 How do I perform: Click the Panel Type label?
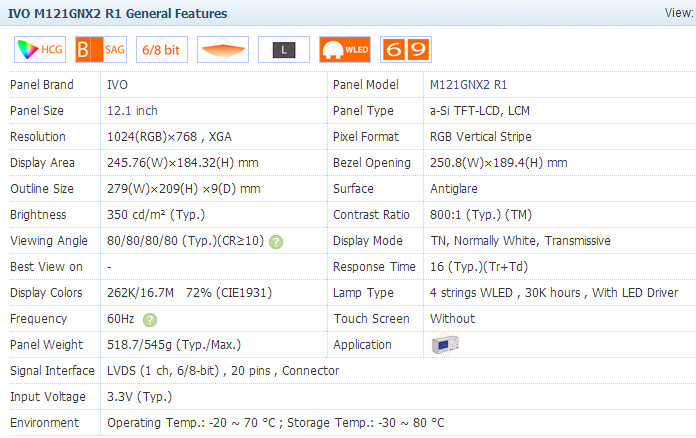pyautogui.click(x=363, y=111)
